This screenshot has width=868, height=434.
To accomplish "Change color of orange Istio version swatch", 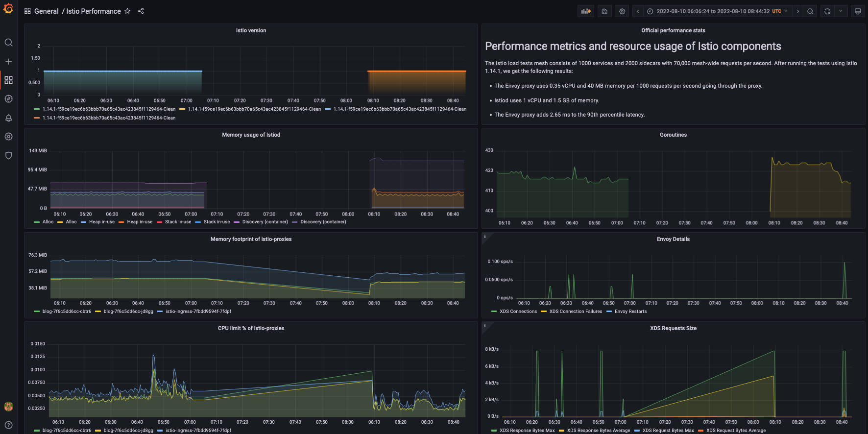I will [37, 118].
